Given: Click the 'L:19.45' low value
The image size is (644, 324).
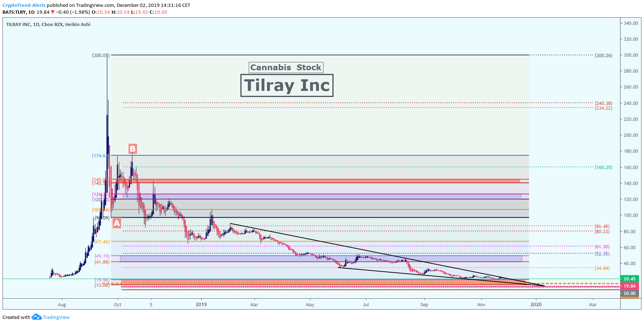Looking at the screenshot, I should pyautogui.click(x=139, y=12).
